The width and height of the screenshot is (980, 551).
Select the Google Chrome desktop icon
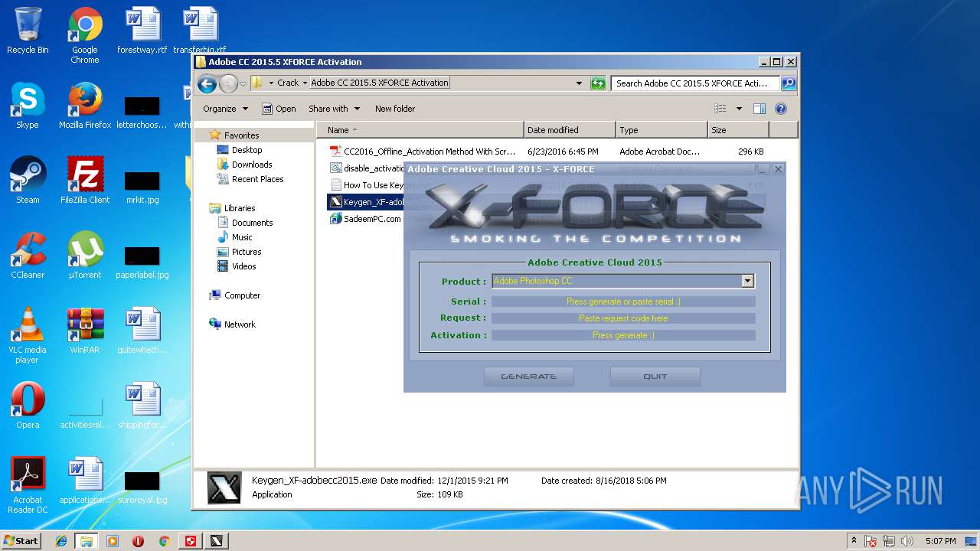click(x=85, y=35)
